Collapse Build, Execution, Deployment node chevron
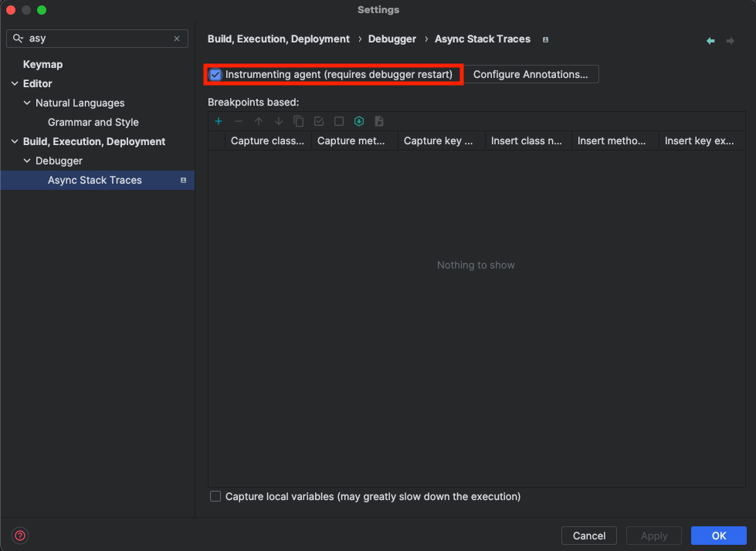This screenshot has width=756, height=551. point(15,141)
